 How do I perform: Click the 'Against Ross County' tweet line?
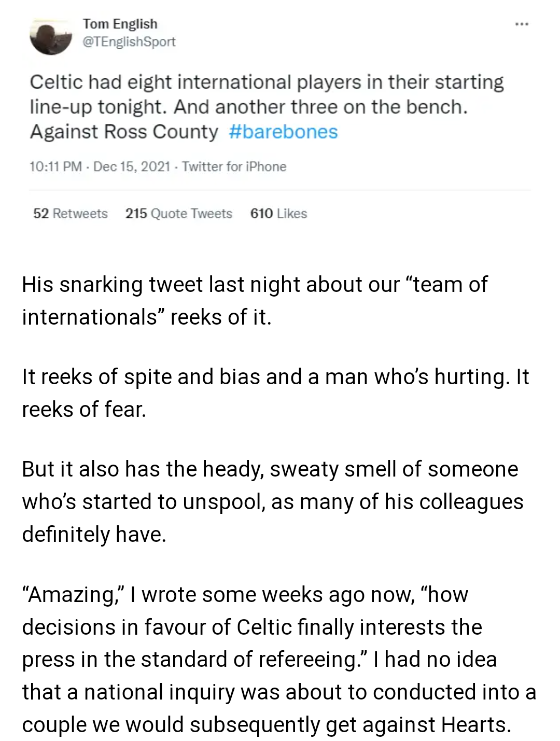pyautogui.click(x=124, y=132)
